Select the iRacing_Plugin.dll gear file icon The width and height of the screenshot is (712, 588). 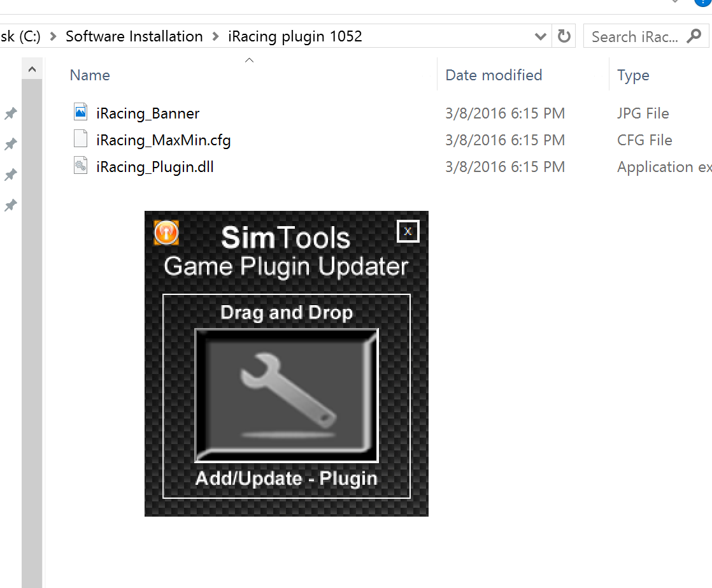coord(80,166)
